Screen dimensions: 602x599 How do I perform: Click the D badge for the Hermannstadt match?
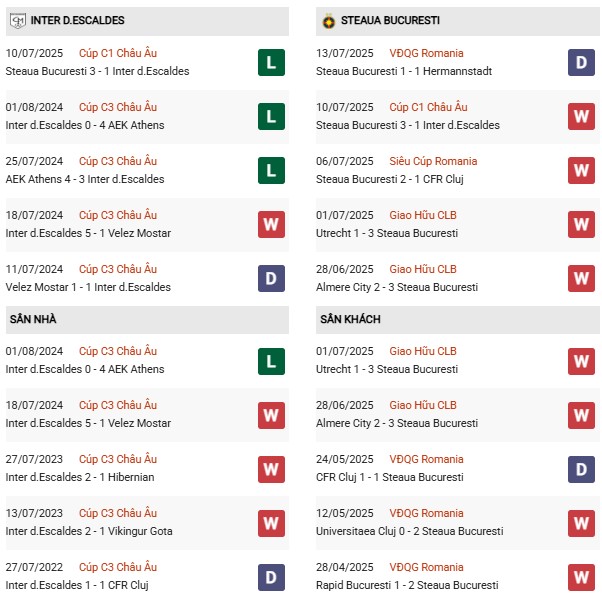[x=581, y=62]
